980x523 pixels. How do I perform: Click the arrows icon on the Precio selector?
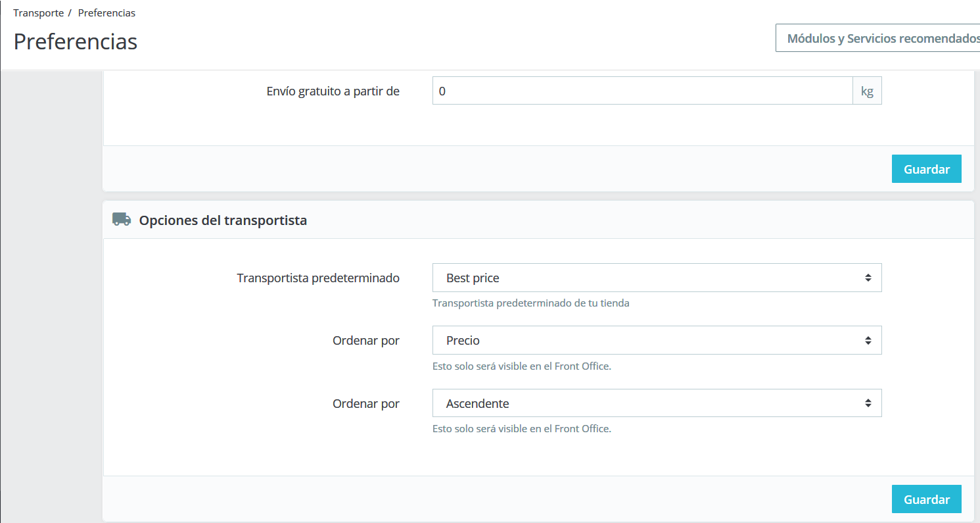(x=868, y=341)
